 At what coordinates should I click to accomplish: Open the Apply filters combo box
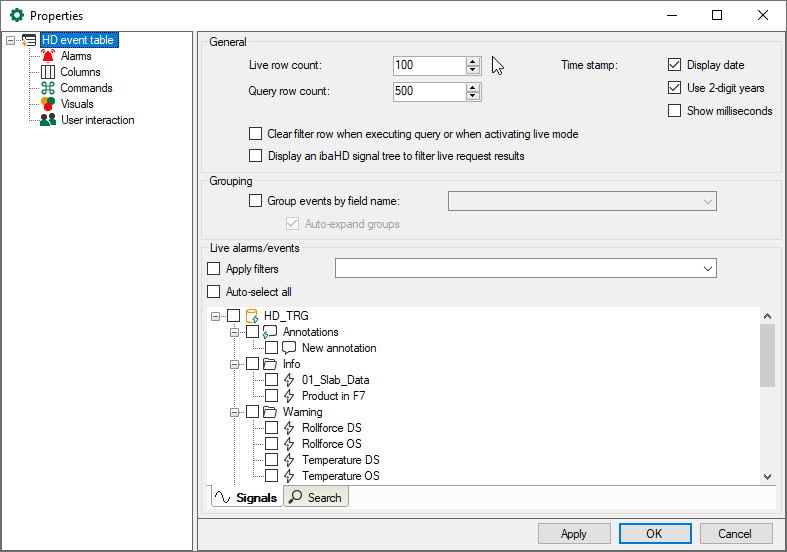[526, 268]
